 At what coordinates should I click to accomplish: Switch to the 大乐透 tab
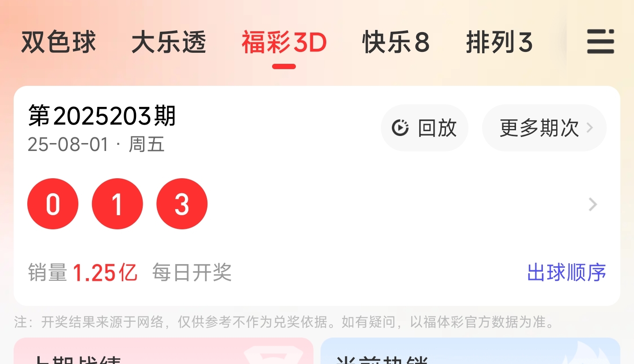[x=169, y=43]
